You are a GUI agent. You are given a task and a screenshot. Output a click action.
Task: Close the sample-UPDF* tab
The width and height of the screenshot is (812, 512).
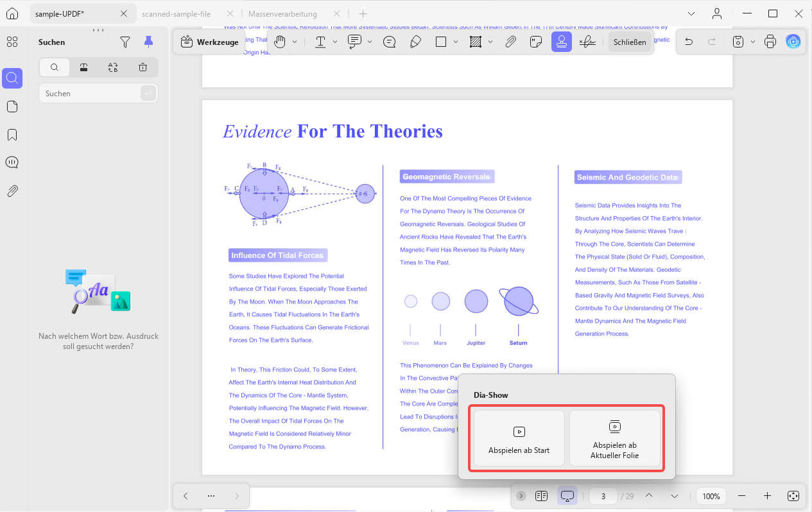tap(124, 13)
